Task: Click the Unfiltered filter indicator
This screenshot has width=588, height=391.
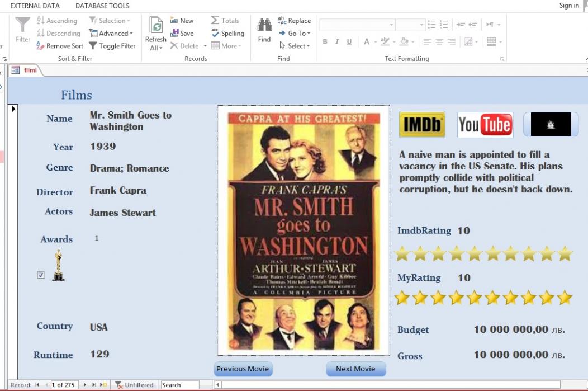Action: point(134,385)
